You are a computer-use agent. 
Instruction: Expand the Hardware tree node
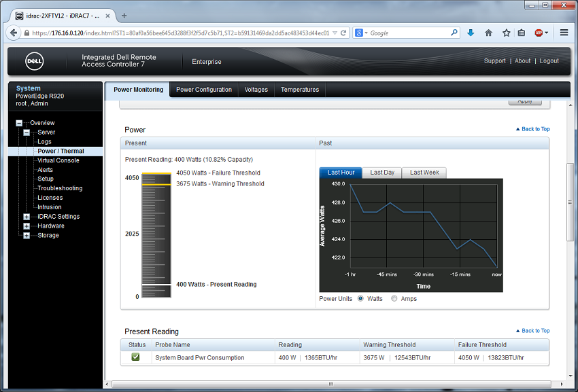pos(27,226)
